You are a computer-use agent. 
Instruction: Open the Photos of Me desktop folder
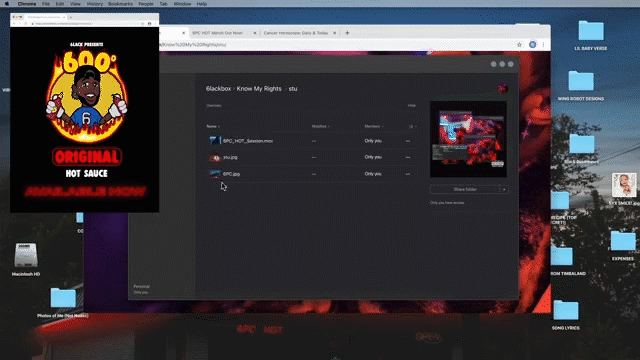click(x=63, y=298)
